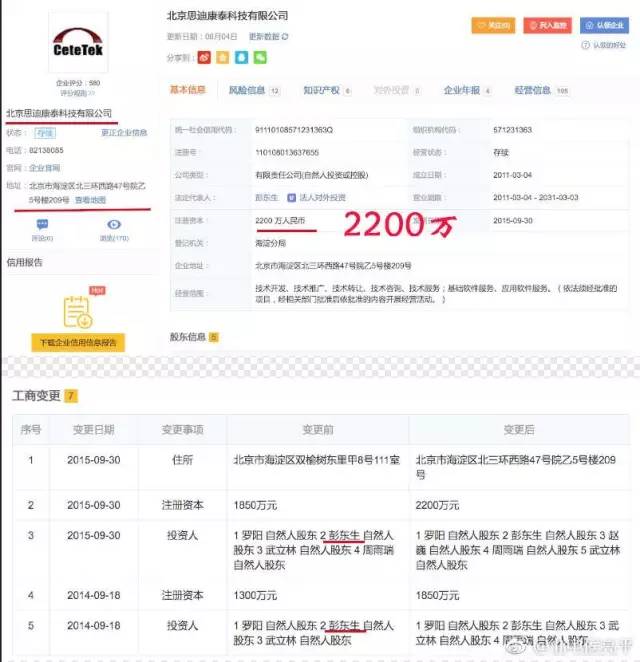Open the rating rules link under 企业评分
Image resolution: width=640 pixels, height=662 pixels.
[x=78, y=93]
